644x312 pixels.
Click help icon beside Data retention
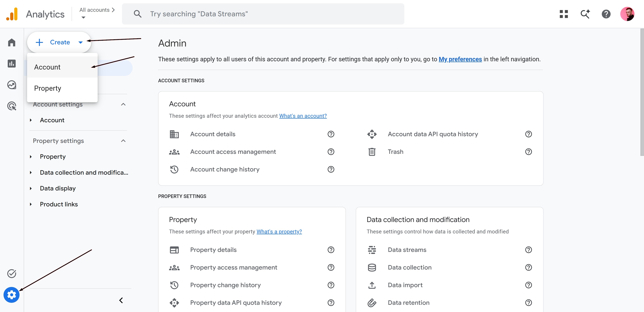(x=529, y=302)
